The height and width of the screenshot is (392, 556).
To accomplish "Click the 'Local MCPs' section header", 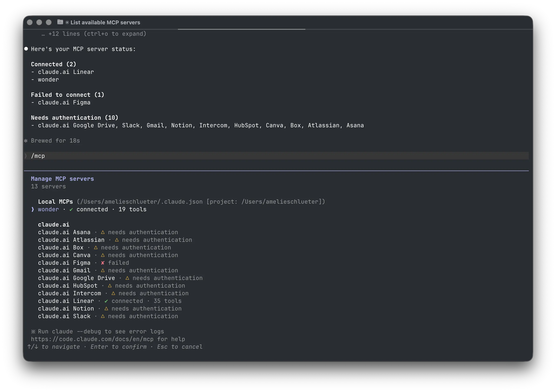I will (x=55, y=202).
